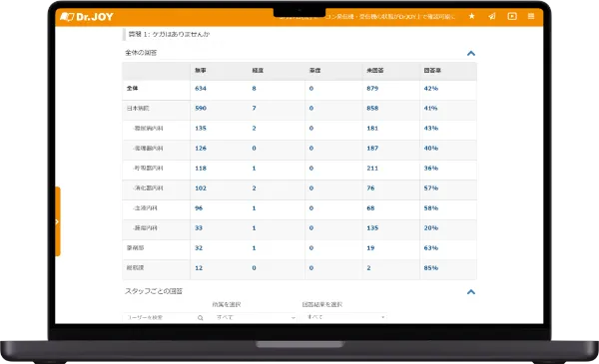Image resolution: width=599 pixels, height=364 pixels.
Task: Select the 血液内科 row label
Action: 145,208
